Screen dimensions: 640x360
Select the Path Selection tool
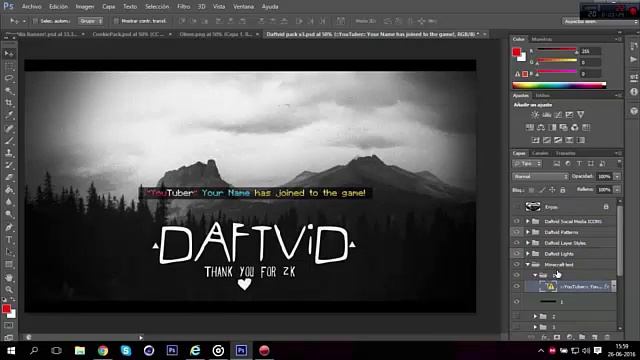(x=9, y=252)
